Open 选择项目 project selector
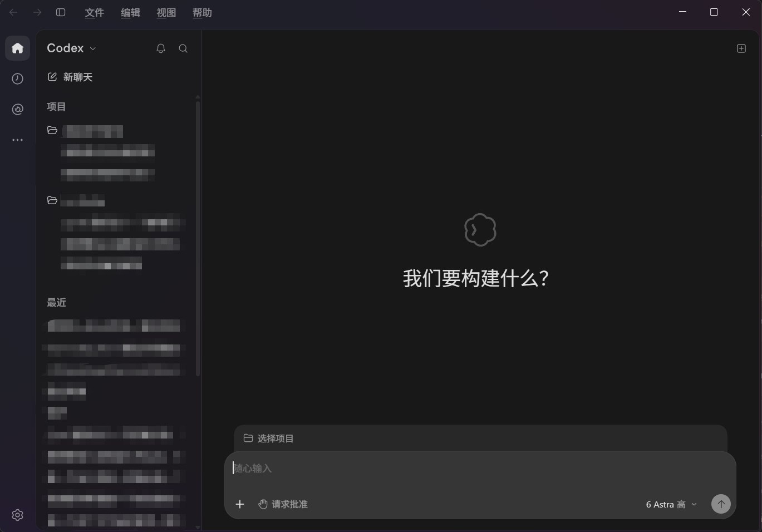762x532 pixels. (269, 439)
